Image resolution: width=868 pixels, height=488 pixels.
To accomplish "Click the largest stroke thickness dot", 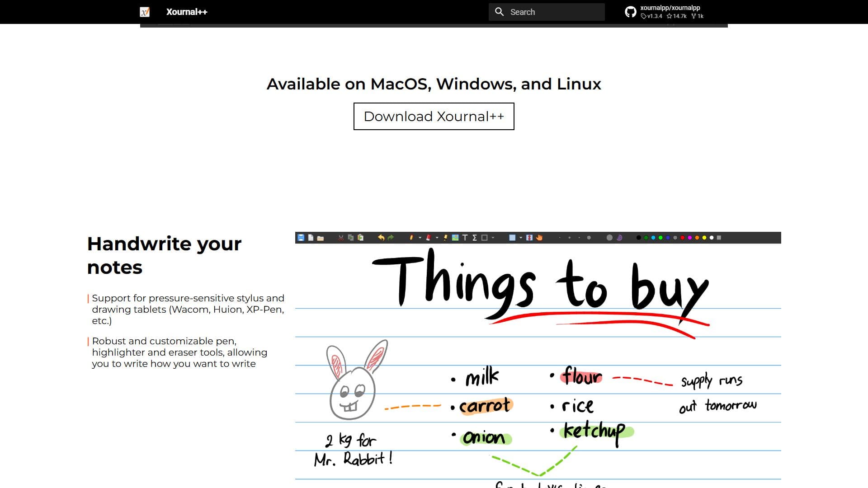I will (x=589, y=238).
